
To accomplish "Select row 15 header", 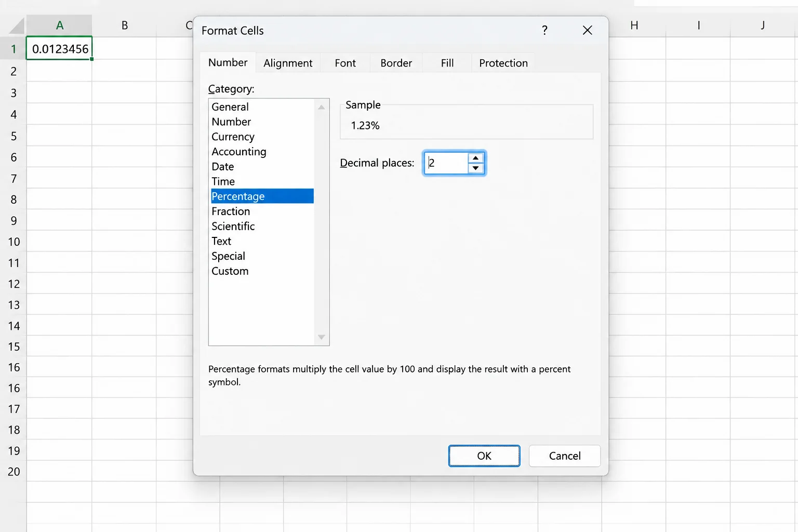I will tap(14, 347).
